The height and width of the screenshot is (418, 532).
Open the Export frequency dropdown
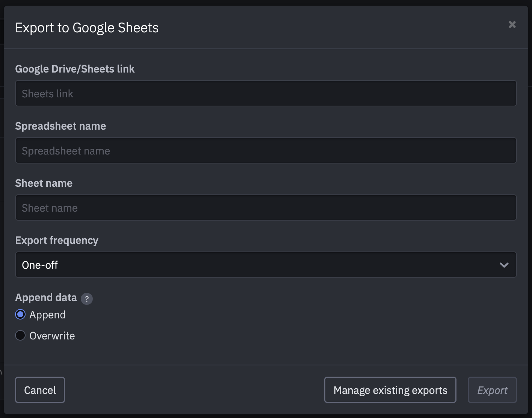click(266, 265)
